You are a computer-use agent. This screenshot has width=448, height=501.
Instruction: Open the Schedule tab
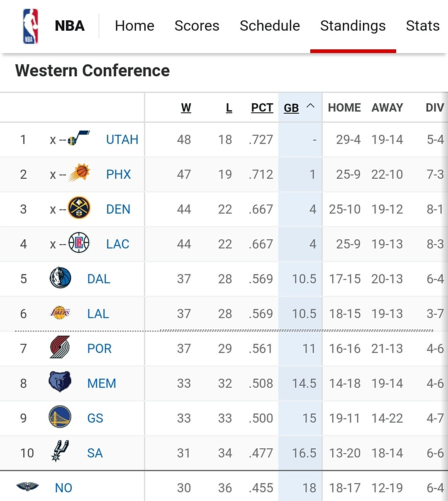(x=270, y=26)
